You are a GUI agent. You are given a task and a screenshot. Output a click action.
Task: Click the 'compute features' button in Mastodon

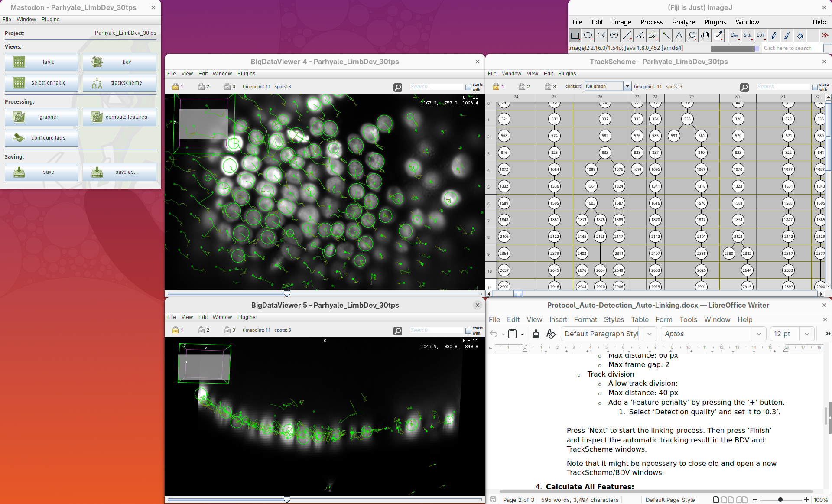[120, 117]
